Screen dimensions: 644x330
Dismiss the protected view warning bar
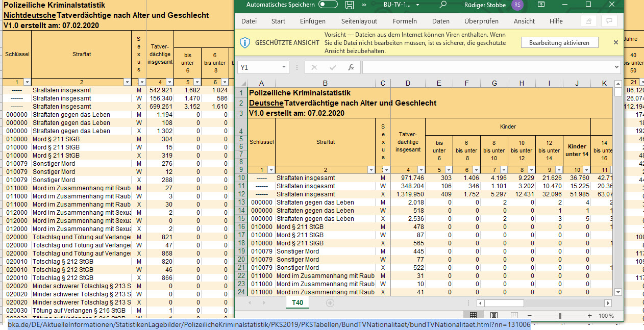click(x=615, y=43)
